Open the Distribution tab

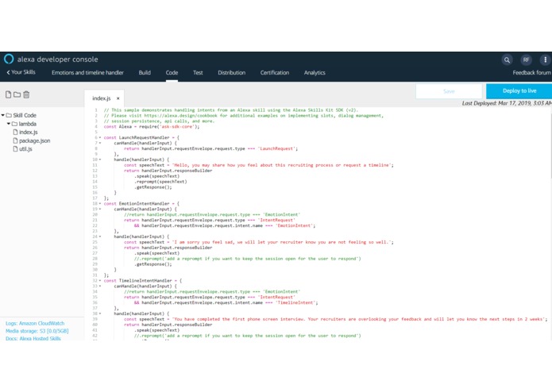[232, 73]
